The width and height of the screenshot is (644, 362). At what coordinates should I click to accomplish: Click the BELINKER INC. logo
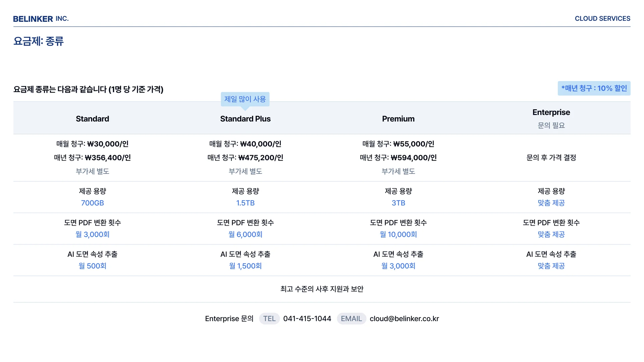41,19
